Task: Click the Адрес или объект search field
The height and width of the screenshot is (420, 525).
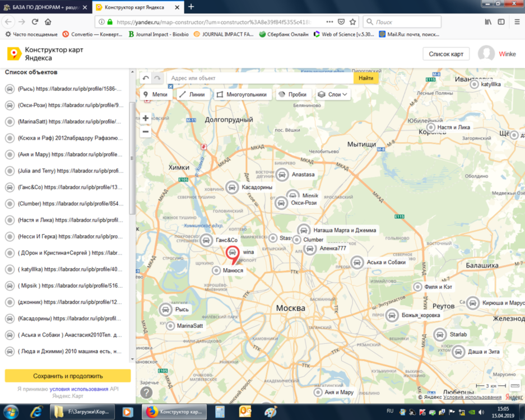Action: click(258, 78)
